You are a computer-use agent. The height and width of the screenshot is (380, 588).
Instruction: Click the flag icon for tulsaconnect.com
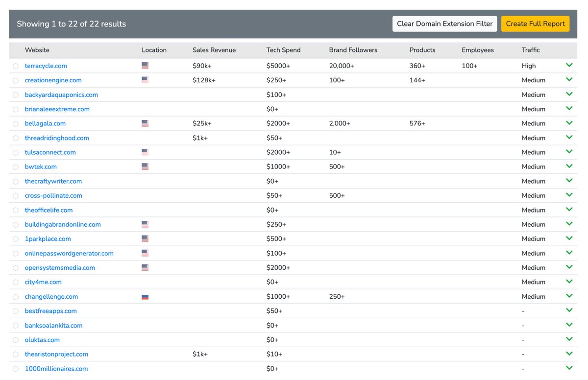point(145,152)
